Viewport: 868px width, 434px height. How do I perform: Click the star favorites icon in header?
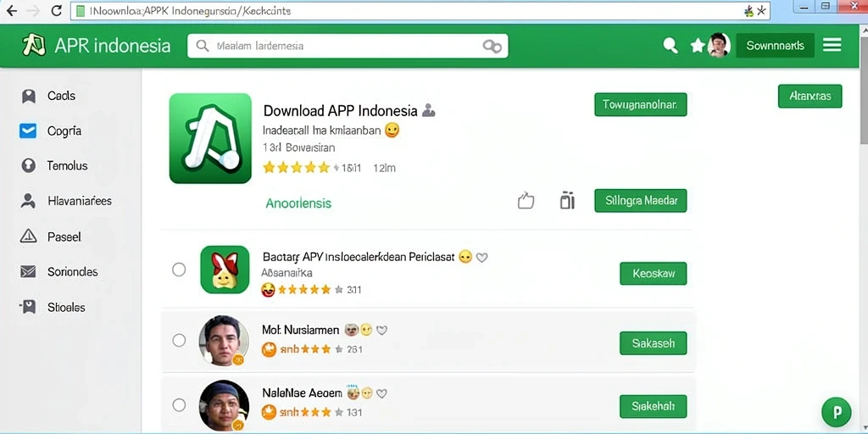[x=697, y=46]
